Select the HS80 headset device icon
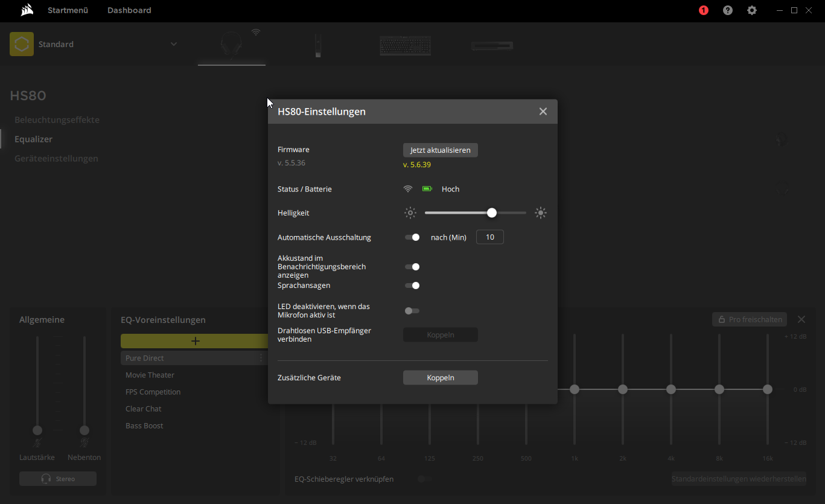 (x=232, y=45)
